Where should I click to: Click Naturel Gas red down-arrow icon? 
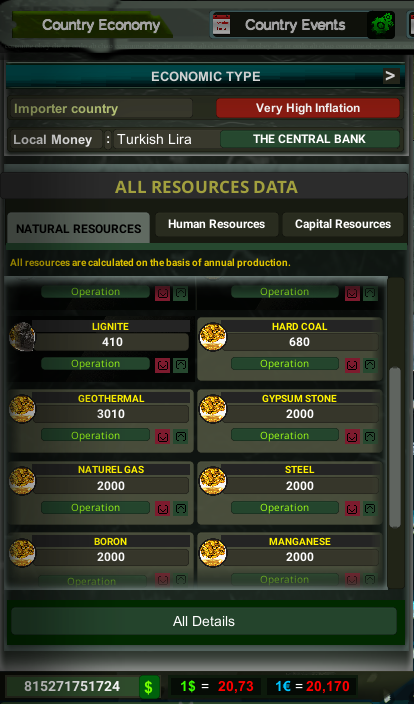pyautogui.click(x=163, y=508)
